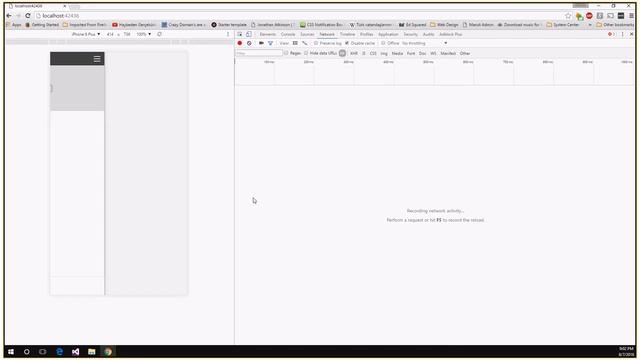640x360 pixels.
Task: Open the Security tab
Action: (411, 34)
